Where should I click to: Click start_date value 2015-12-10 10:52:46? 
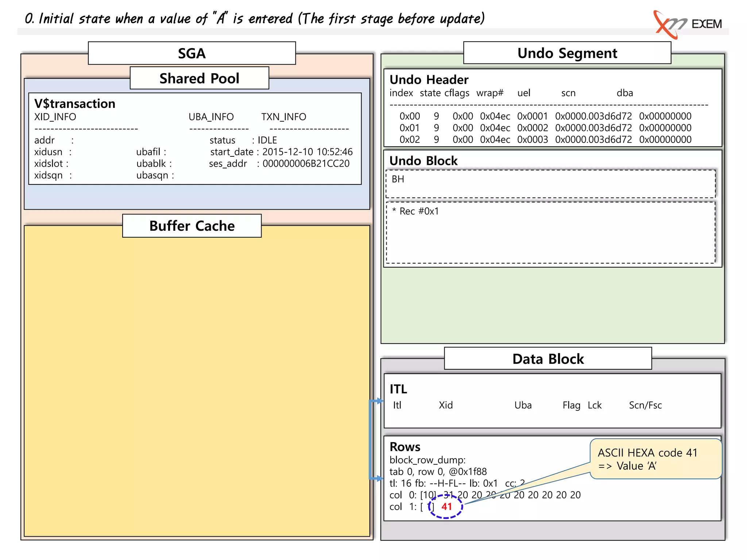[307, 152]
